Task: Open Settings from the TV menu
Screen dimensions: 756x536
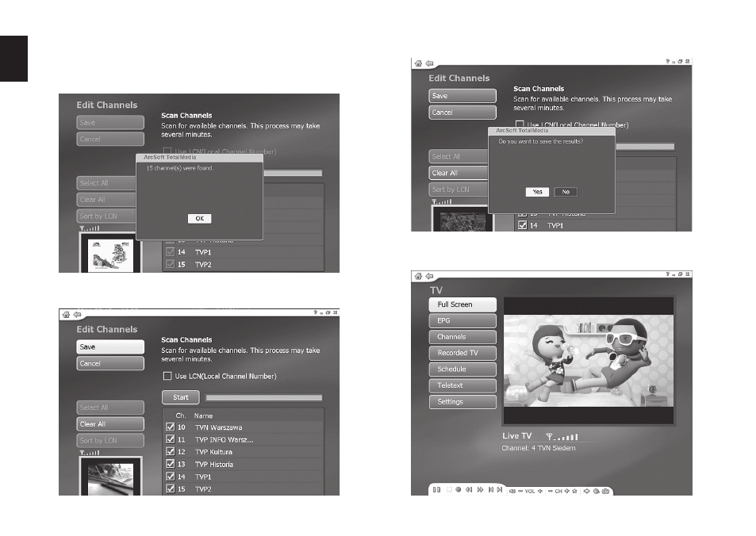Action: tap(462, 401)
